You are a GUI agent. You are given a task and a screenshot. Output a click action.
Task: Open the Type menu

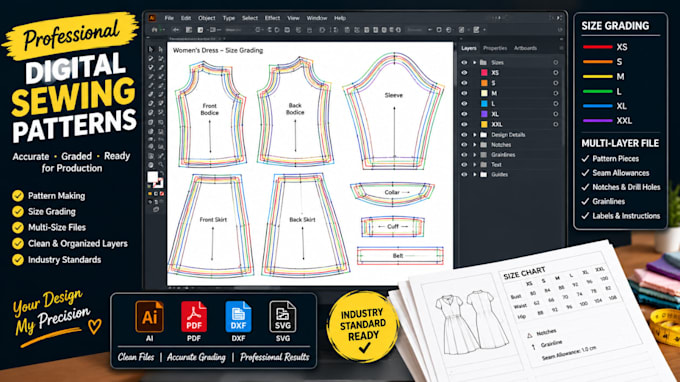click(x=229, y=18)
